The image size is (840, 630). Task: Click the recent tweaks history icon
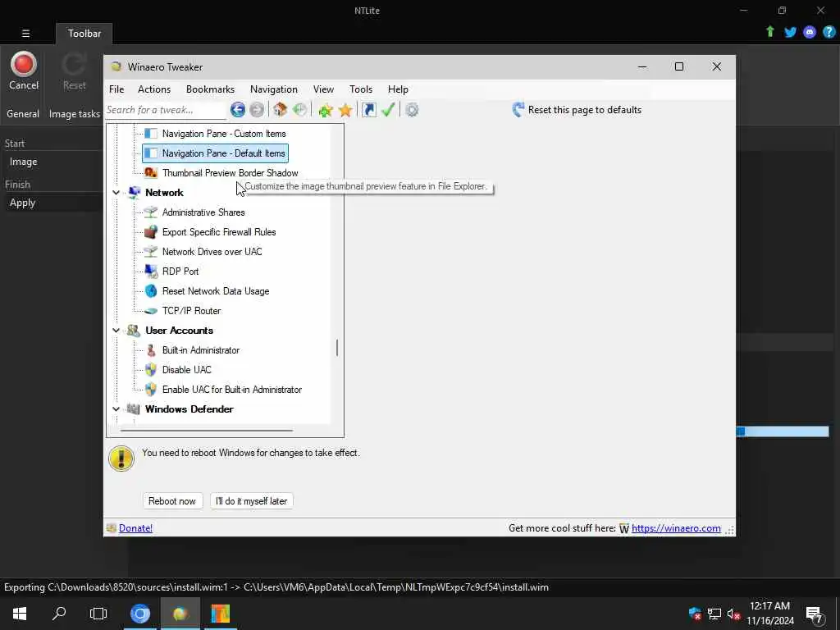click(300, 110)
